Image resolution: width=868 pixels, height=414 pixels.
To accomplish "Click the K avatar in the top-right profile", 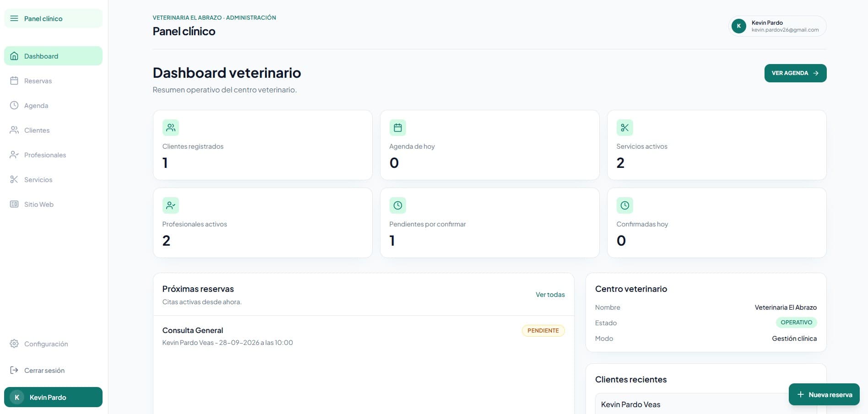I will [x=739, y=26].
